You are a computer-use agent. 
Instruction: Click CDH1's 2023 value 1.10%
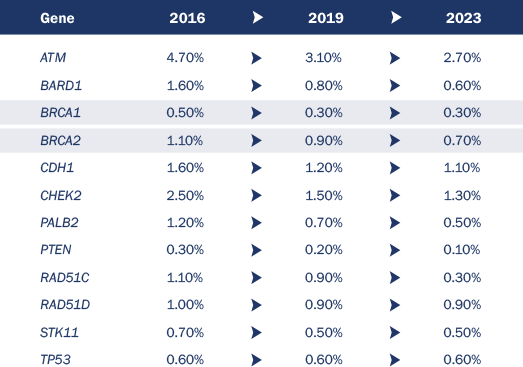click(462, 167)
